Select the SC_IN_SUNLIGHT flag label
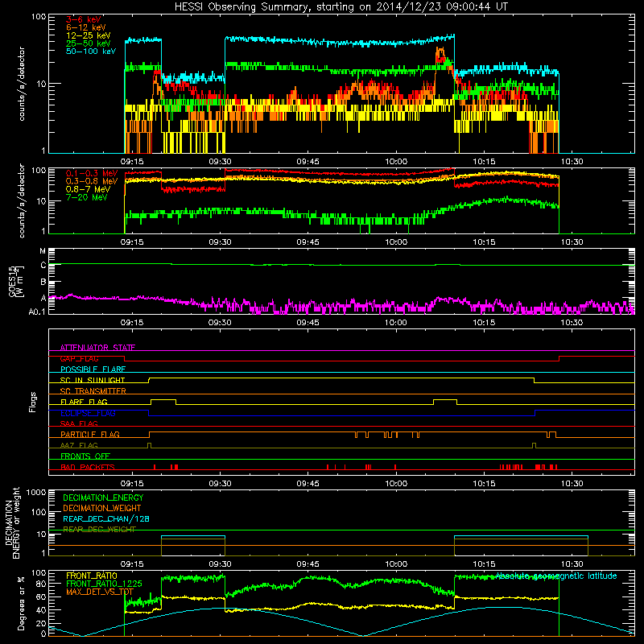The height and width of the screenshot is (644, 644). click(93, 380)
